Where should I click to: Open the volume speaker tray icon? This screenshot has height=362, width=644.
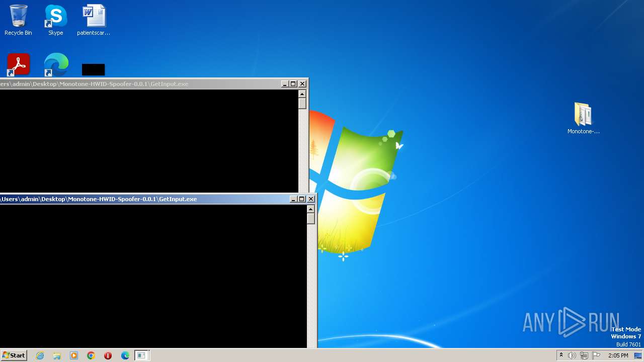pos(572,355)
